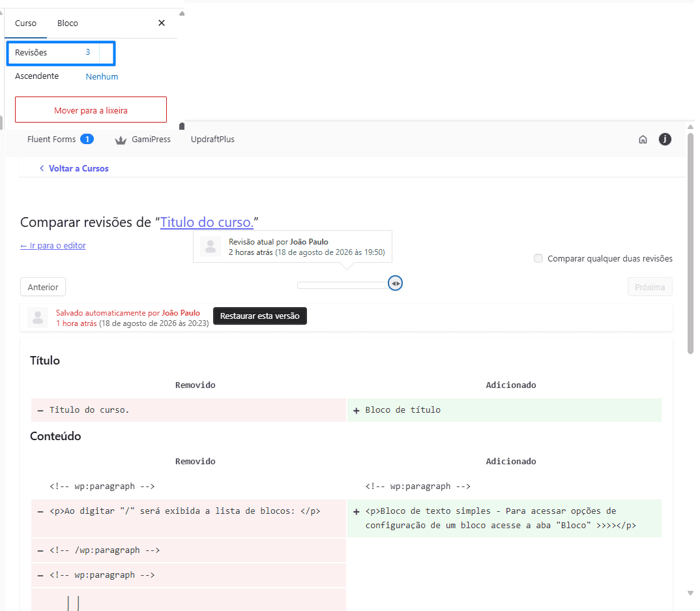Click João Paulo name in autosave row
The image size is (700, 611).
tap(181, 312)
